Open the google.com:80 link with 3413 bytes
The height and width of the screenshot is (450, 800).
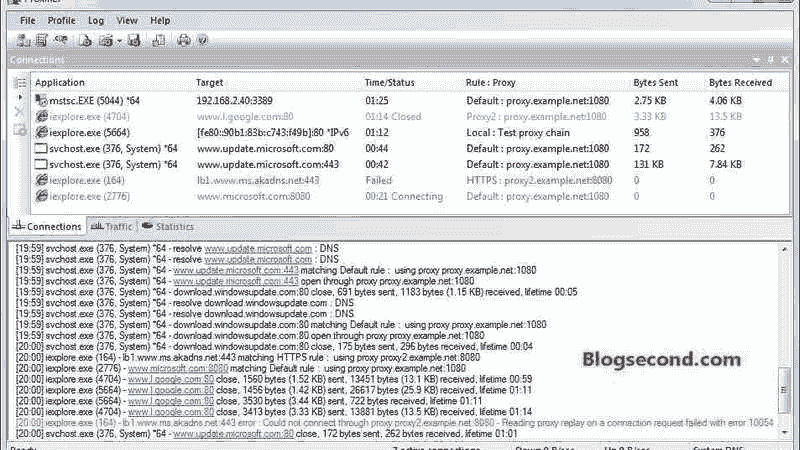coord(170,412)
